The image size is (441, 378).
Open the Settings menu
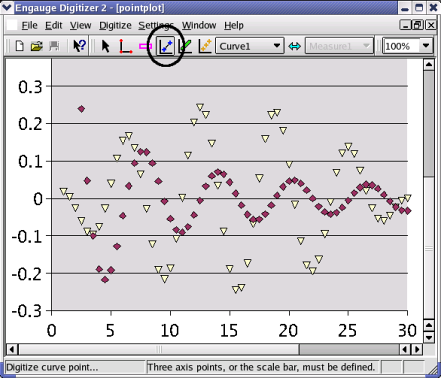tap(156, 25)
